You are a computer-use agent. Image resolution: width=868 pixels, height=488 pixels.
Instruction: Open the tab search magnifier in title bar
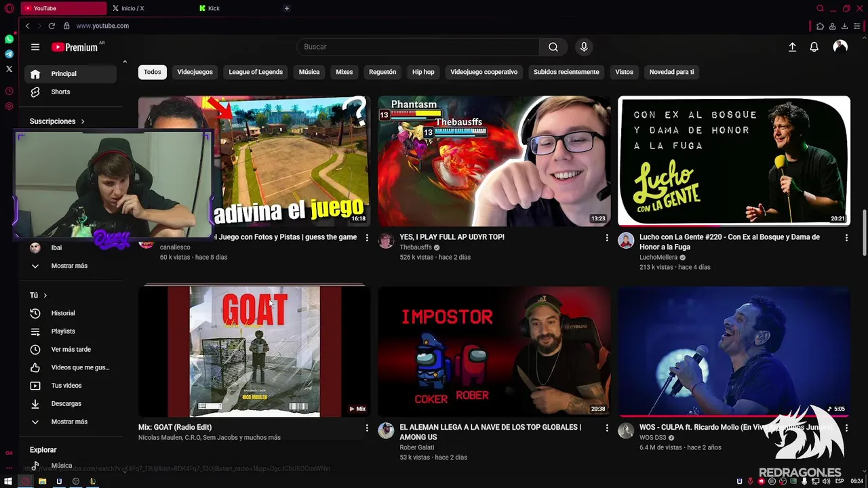pos(820,8)
